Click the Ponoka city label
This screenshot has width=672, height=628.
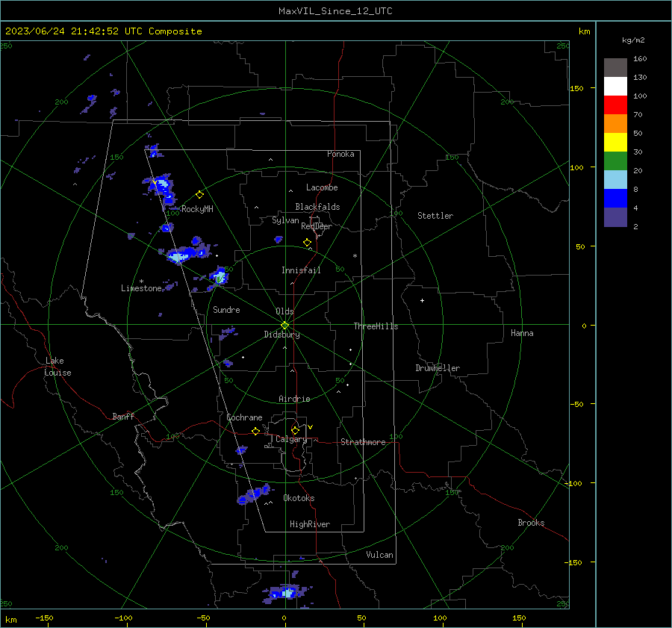(340, 155)
